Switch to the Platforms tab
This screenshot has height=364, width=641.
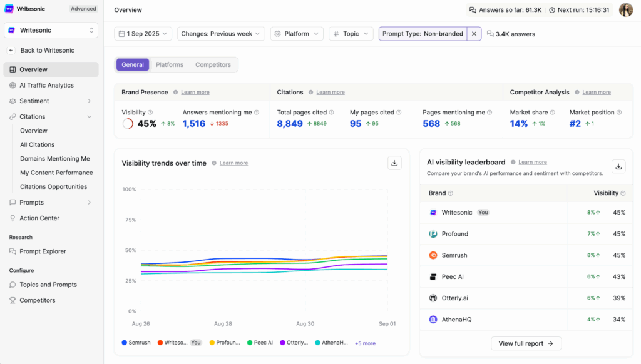[169, 64]
